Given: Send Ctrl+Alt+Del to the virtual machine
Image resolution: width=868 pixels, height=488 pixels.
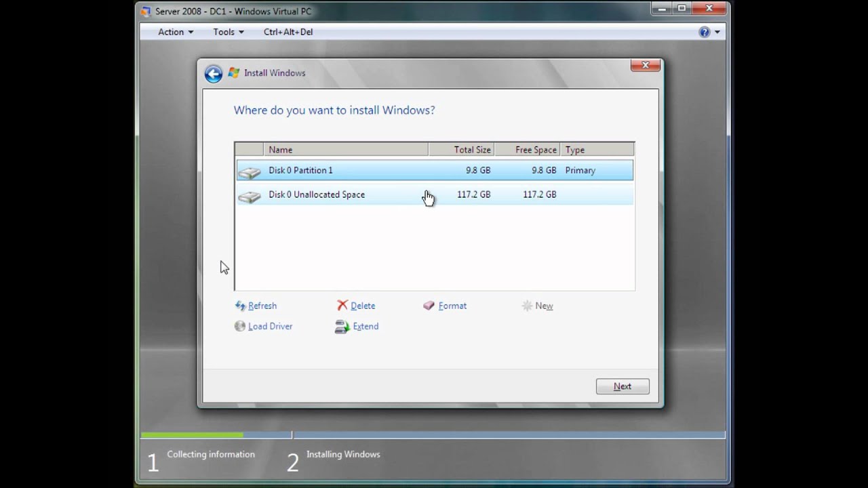Looking at the screenshot, I should pos(288,32).
